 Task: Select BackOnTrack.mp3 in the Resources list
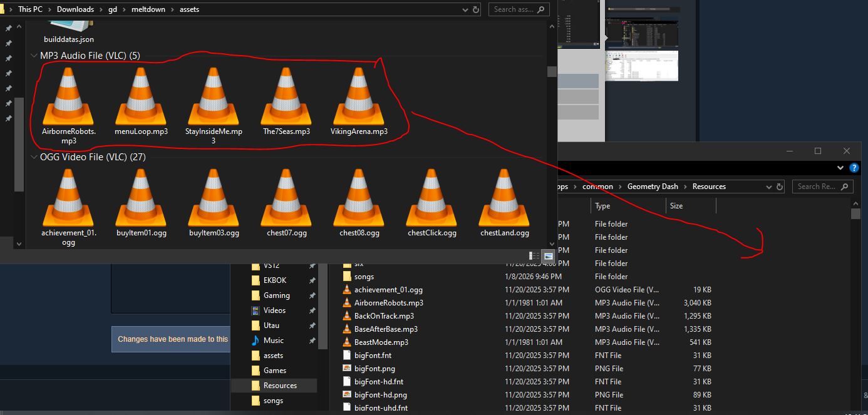pyautogui.click(x=384, y=316)
